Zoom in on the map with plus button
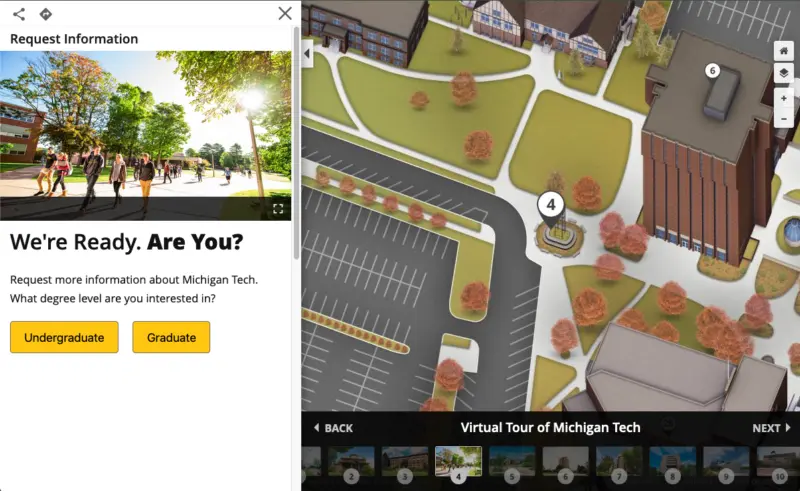The height and width of the screenshot is (491, 800). pos(784,98)
